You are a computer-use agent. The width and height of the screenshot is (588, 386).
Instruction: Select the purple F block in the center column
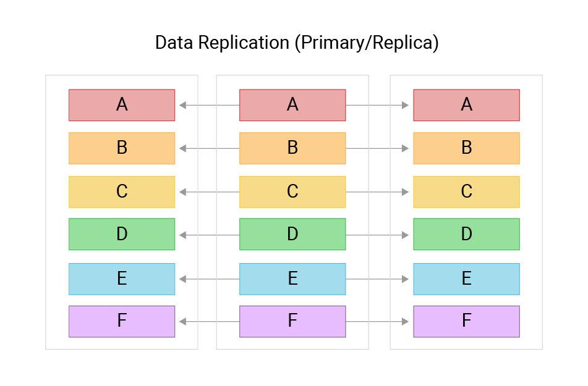(x=292, y=321)
